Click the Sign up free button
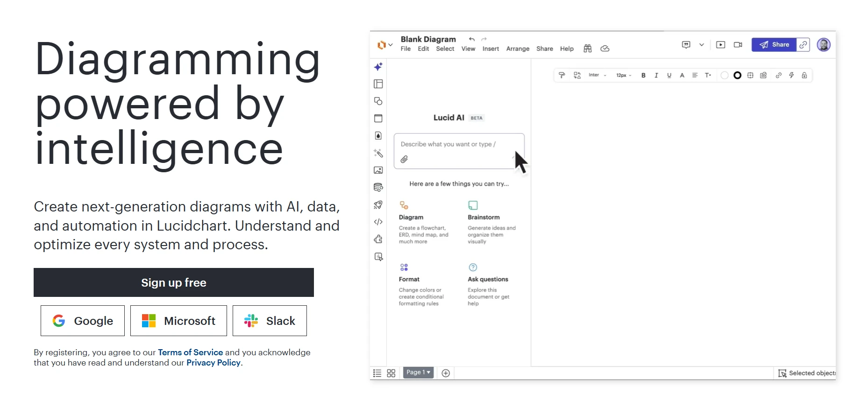The height and width of the screenshot is (415, 868). [x=174, y=282]
